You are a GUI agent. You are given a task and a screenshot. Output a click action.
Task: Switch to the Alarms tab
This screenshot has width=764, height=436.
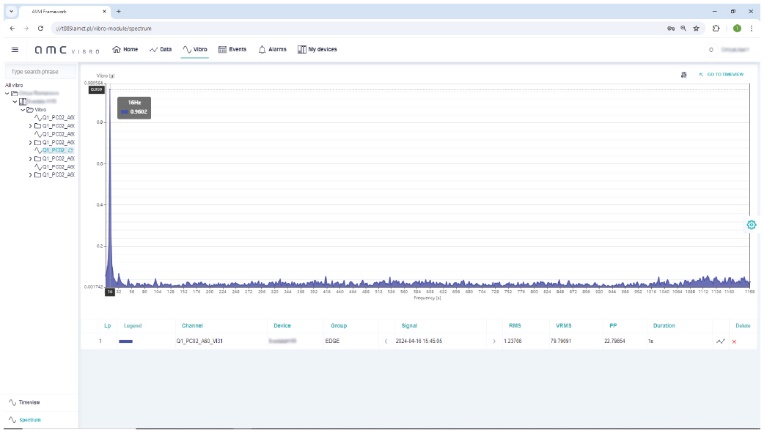click(x=272, y=49)
